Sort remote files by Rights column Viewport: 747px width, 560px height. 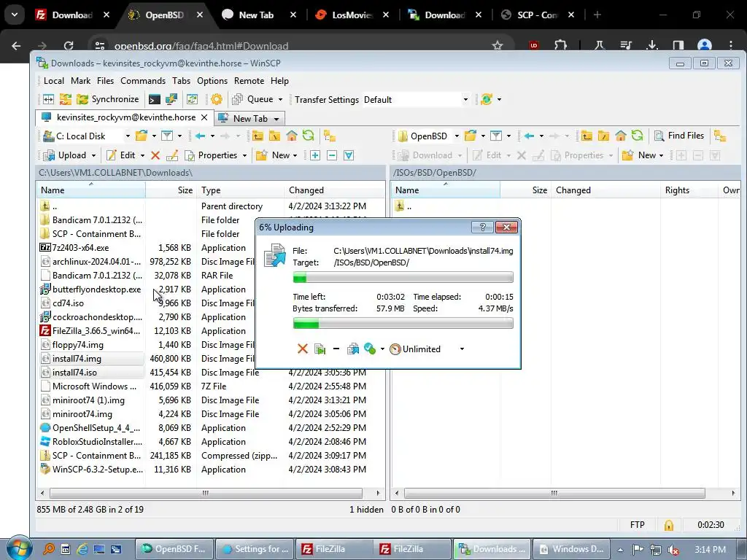[x=689, y=190]
